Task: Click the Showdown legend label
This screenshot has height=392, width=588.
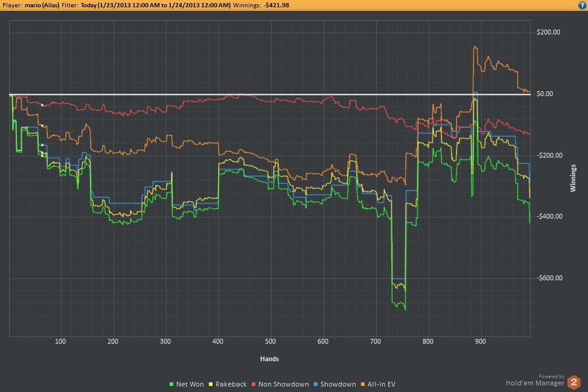Action: pyautogui.click(x=338, y=384)
